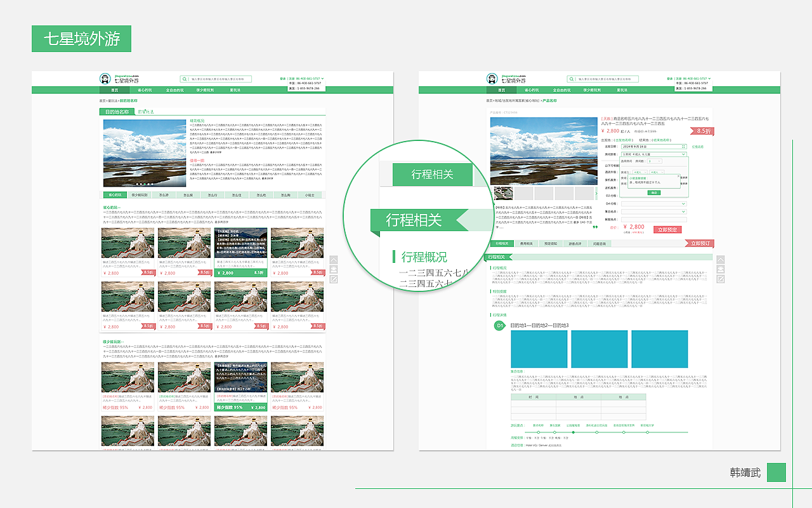The width and height of the screenshot is (812, 508).
Task: Open the room count dropdown showing 3
Action: pyautogui.click(x=655, y=161)
